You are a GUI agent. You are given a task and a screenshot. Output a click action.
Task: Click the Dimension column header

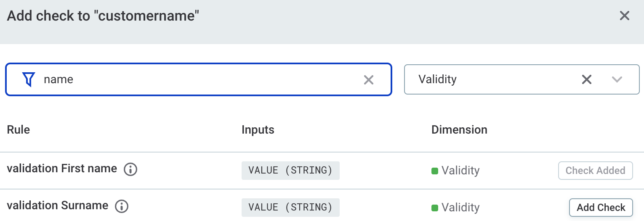(459, 130)
